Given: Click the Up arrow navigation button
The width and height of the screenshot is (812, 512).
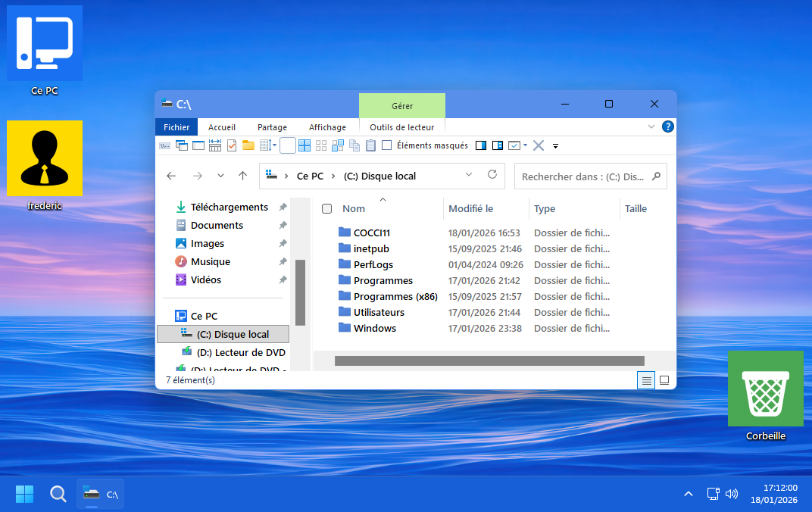Looking at the screenshot, I should click(242, 176).
